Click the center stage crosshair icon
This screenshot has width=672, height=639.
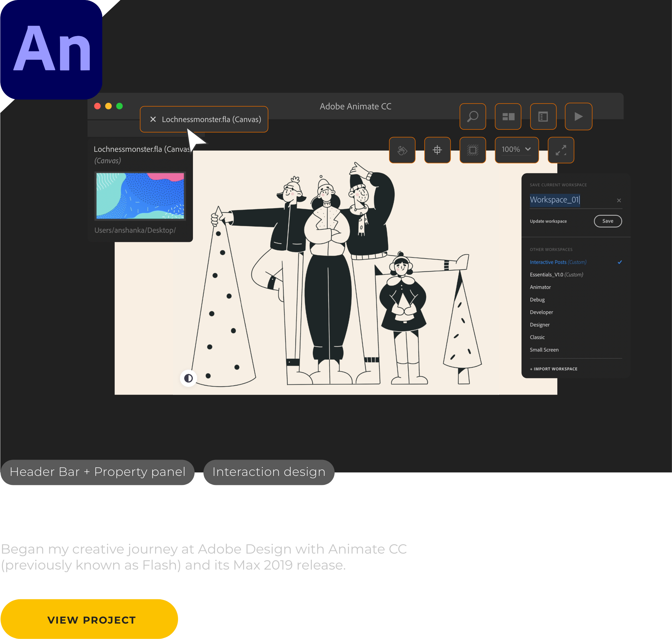click(437, 150)
